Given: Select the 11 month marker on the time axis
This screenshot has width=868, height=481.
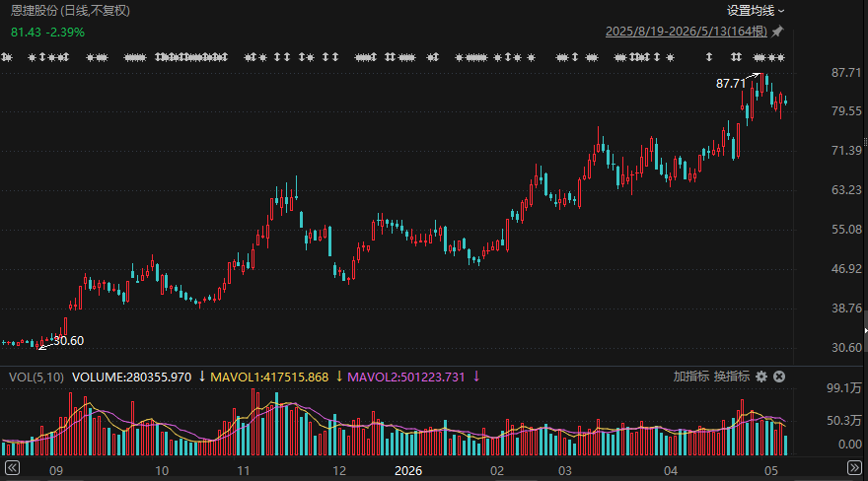Looking at the screenshot, I should point(243,470).
